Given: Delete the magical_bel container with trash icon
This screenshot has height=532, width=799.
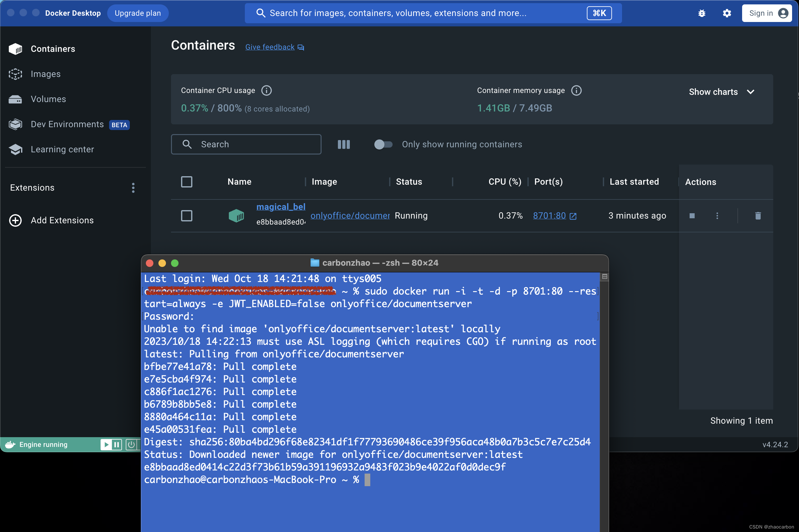Looking at the screenshot, I should (758, 216).
